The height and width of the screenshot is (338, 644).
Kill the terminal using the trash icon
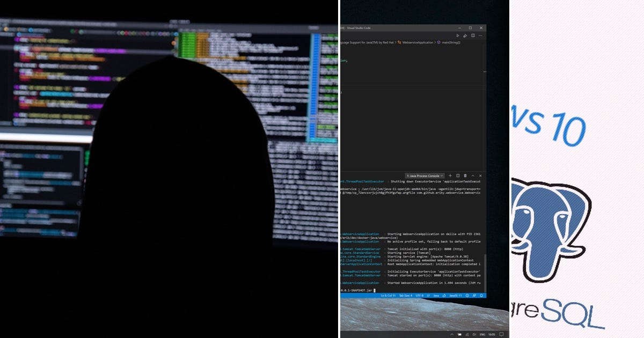coord(466,175)
